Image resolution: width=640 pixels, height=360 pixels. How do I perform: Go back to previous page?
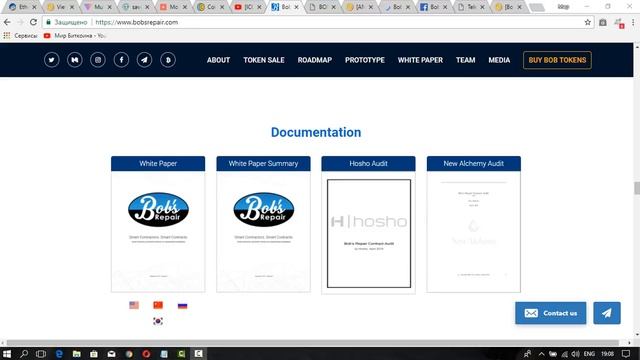tap(7, 22)
